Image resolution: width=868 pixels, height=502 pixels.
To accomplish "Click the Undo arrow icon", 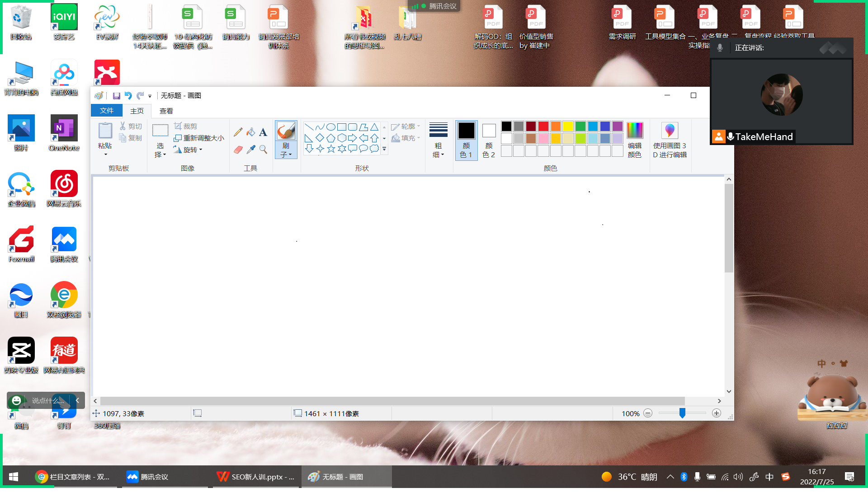I will 128,96.
